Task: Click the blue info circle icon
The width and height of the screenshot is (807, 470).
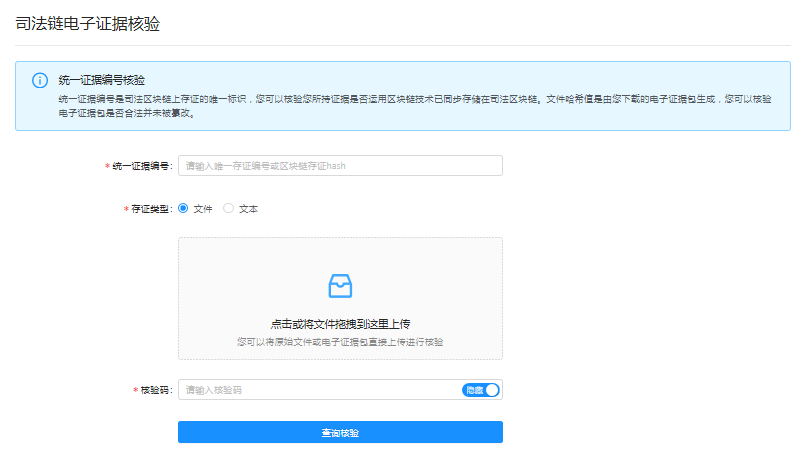Action: 40,80
